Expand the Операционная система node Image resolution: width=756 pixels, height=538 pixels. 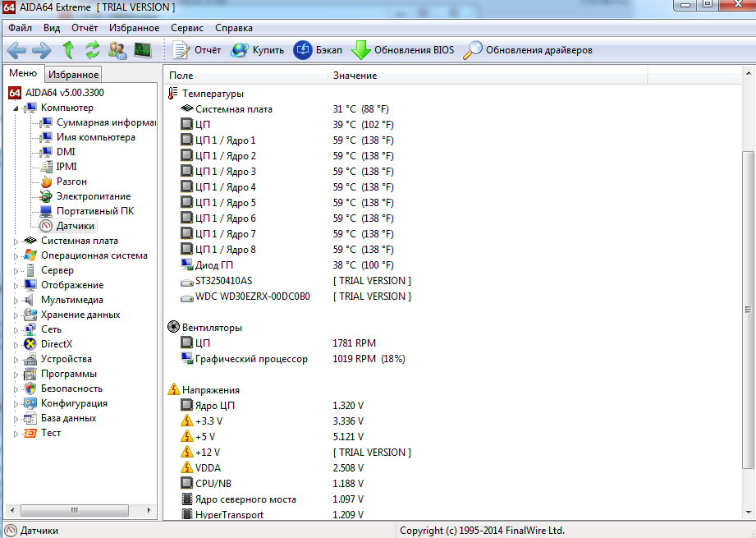[x=16, y=256]
